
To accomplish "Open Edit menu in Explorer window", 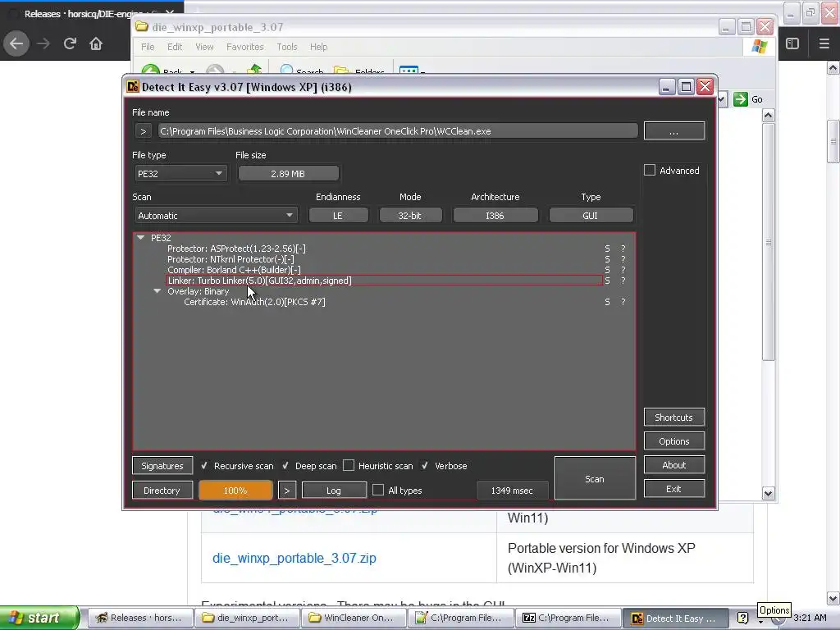I will (175, 47).
